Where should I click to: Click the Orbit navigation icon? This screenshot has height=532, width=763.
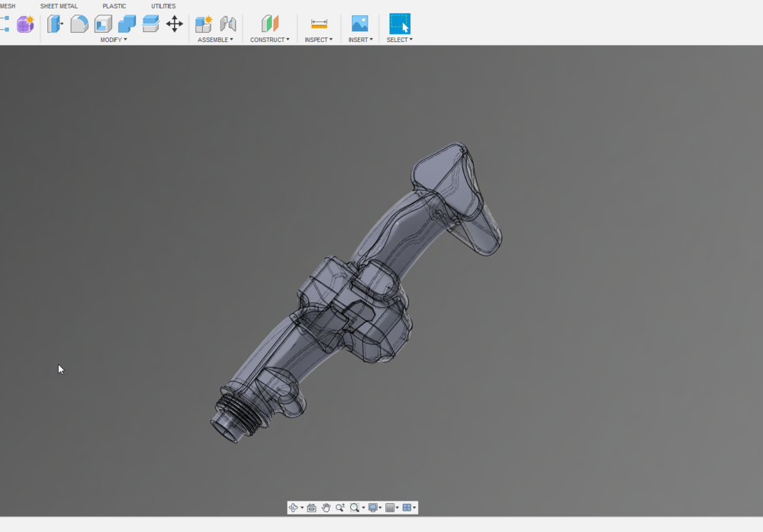click(293, 508)
